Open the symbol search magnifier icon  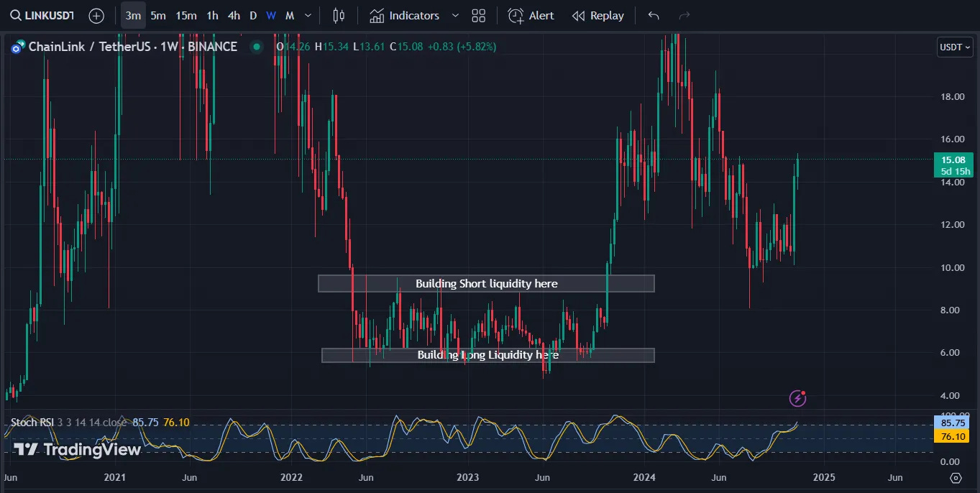15,15
